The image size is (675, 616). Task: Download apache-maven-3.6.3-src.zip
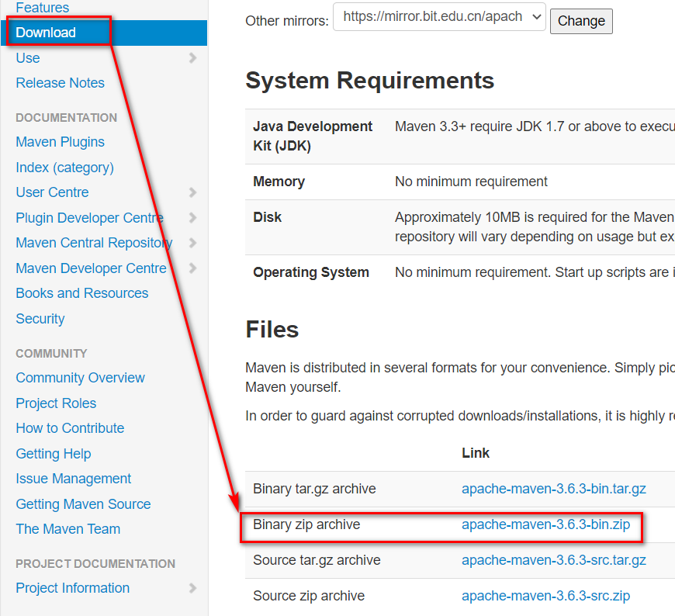click(x=546, y=596)
